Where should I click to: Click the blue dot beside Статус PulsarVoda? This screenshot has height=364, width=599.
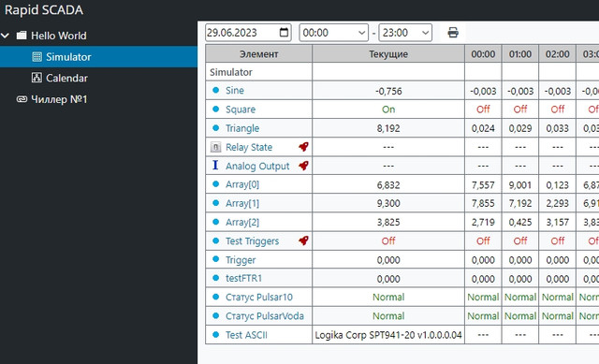pos(216,316)
